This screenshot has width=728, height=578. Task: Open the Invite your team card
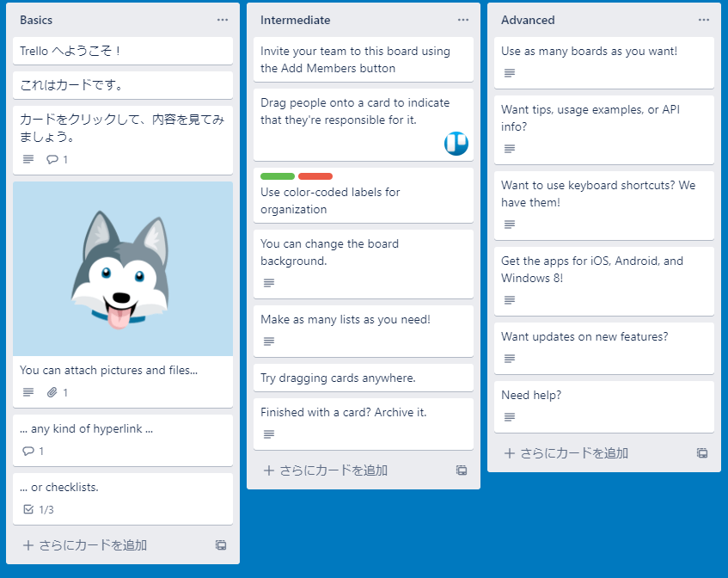363,59
